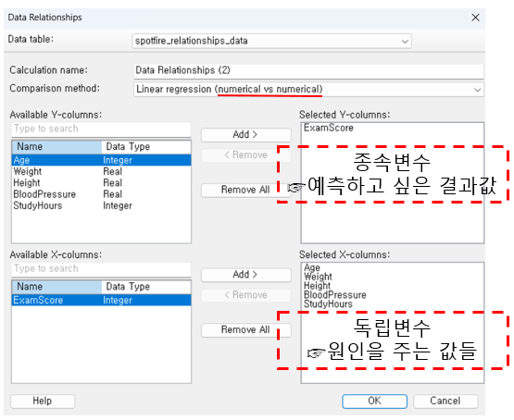Sort X-columns by Data Type header

click(x=146, y=287)
